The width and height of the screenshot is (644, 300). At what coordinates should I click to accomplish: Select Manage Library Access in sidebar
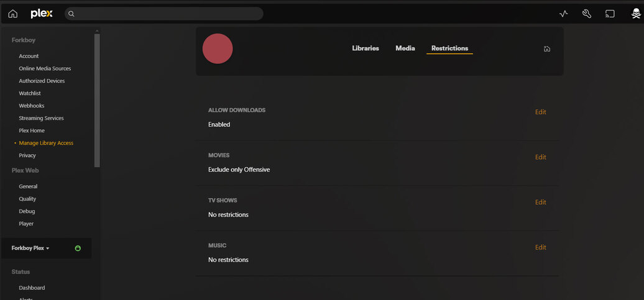point(46,143)
